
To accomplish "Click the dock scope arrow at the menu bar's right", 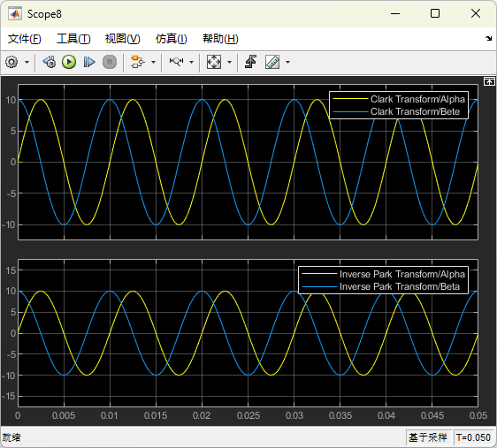I will tap(488, 39).
